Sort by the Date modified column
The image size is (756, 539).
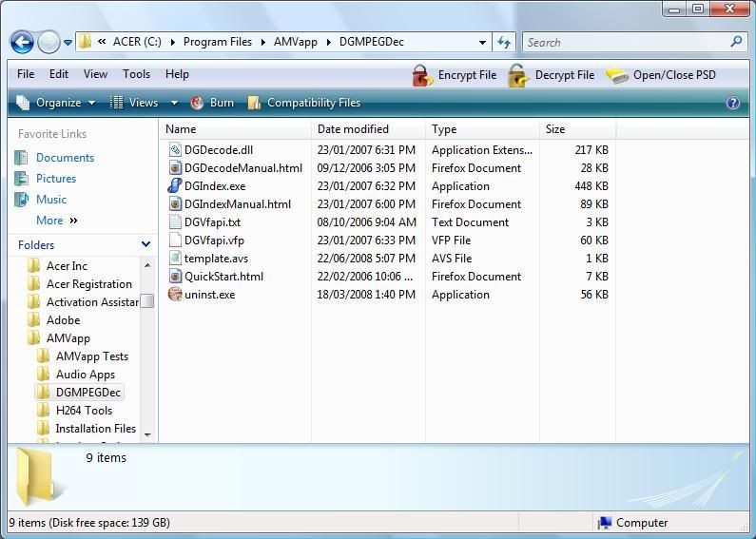[368, 129]
